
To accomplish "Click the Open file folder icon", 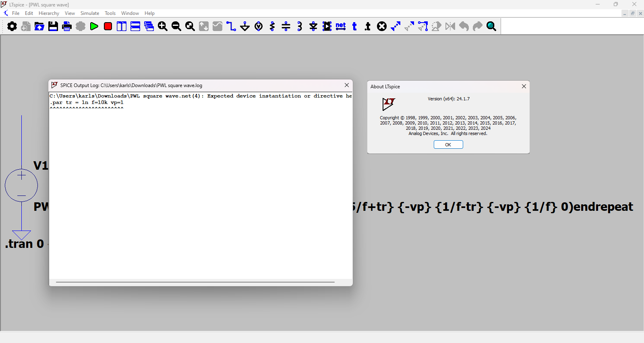I will pyautogui.click(x=39, y=26).
